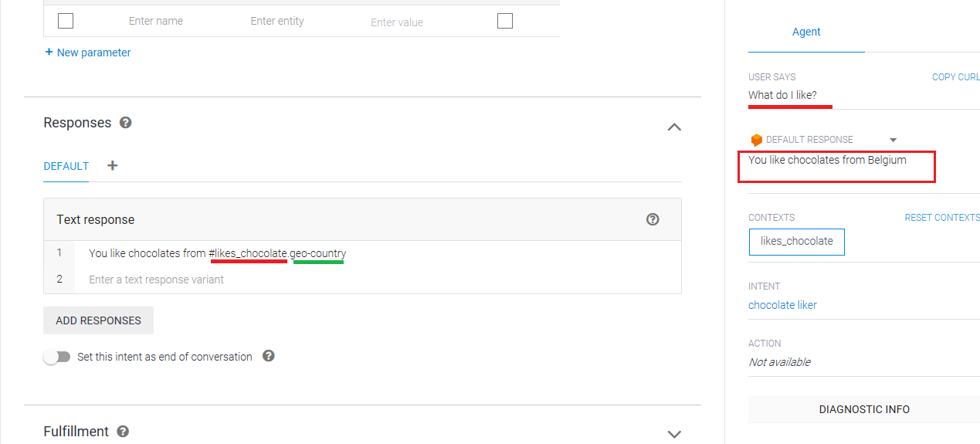The height and width of the screenshot is (444, 980).
Task: Add a new response tab with plus icon
Action: [112, 165]
